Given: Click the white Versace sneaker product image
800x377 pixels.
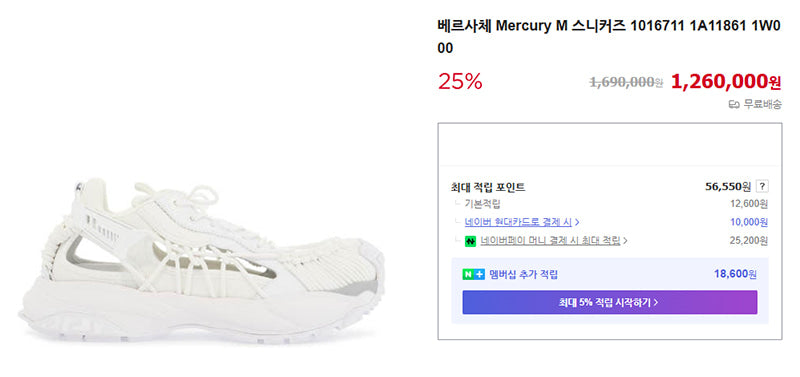Looking at the screenshot, I should click(x=203, y=260).
